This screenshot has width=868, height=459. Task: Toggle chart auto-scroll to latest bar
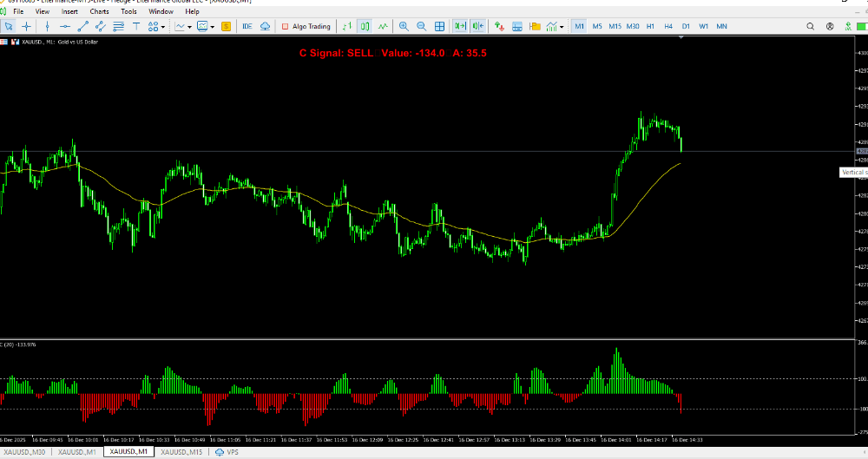(460, 27)
